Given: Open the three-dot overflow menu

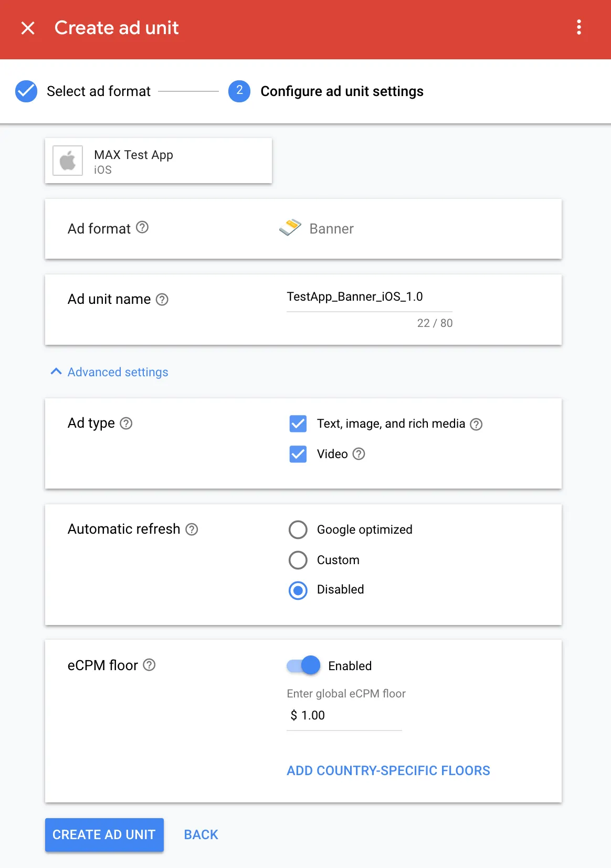Looking at the screenshot, I should tap(578, 27).
